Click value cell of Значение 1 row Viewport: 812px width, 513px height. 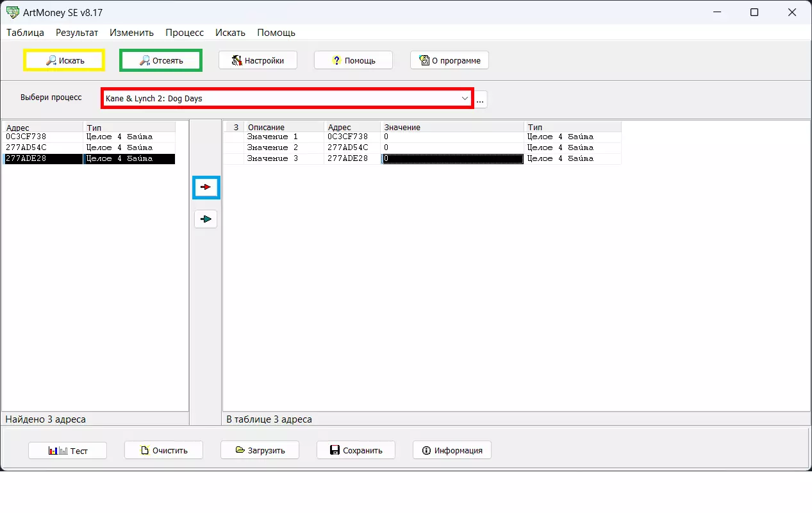(452, 137)
